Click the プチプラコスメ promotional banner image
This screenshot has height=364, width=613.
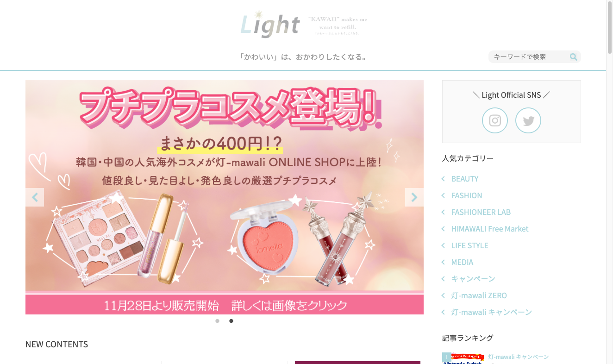tap(225, 197)
